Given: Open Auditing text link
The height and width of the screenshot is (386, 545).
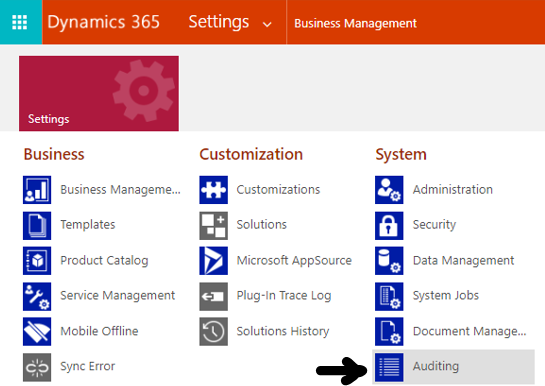Looking at the screenshot, I should pos(436,366).
